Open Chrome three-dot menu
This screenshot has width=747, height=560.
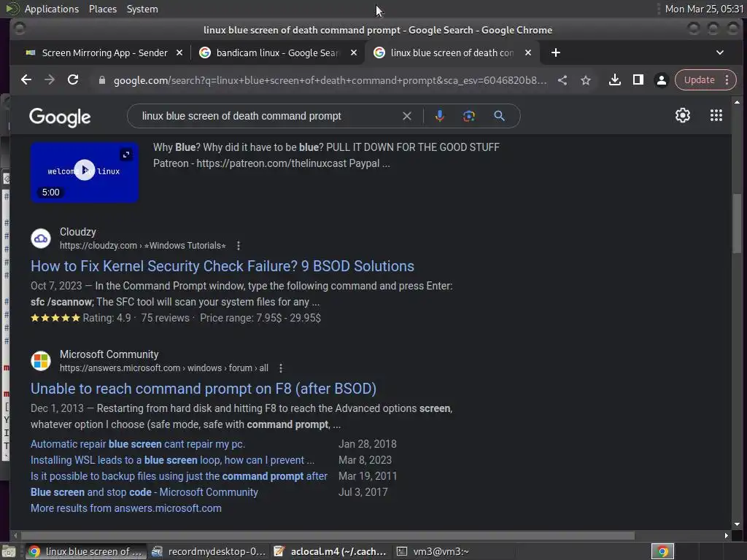click(727, 80)
